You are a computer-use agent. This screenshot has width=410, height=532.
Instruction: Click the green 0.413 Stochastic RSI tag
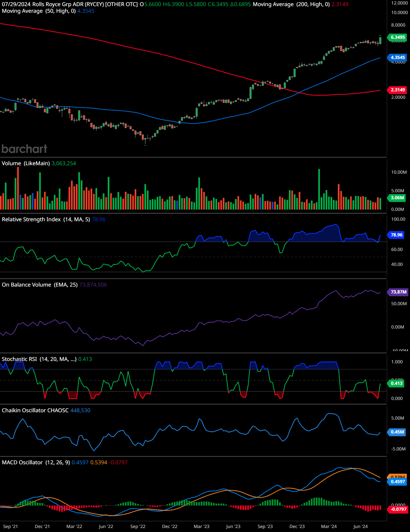[396, 383]
